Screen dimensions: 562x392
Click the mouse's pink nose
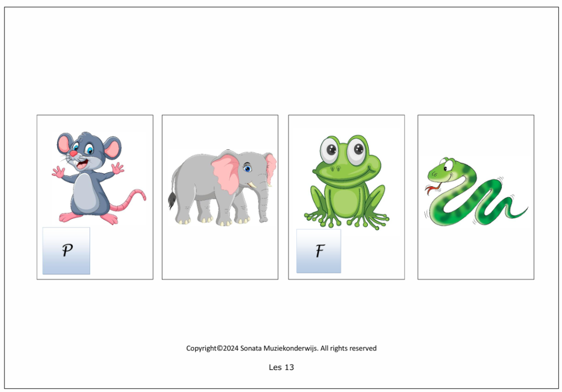(73, 154)
